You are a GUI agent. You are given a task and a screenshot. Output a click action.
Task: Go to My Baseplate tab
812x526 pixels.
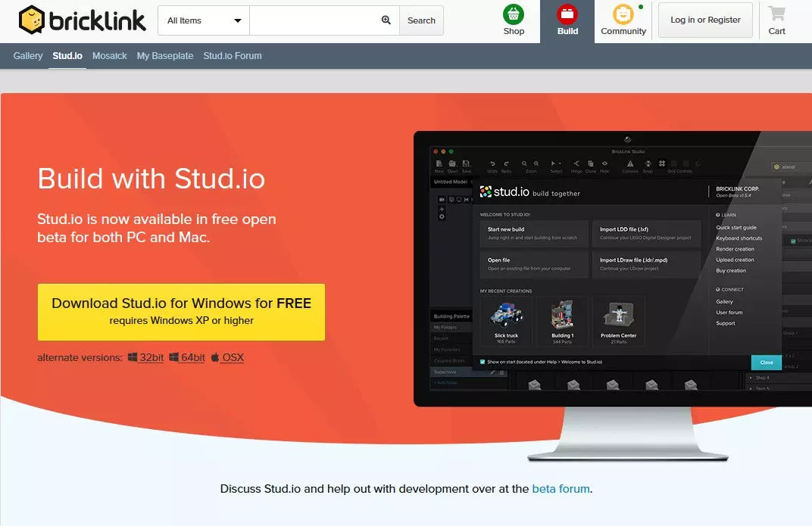tap(165, 56)
